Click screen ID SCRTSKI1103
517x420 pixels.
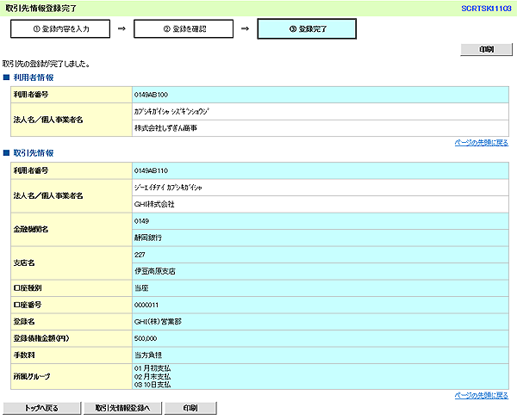point(486,9)
